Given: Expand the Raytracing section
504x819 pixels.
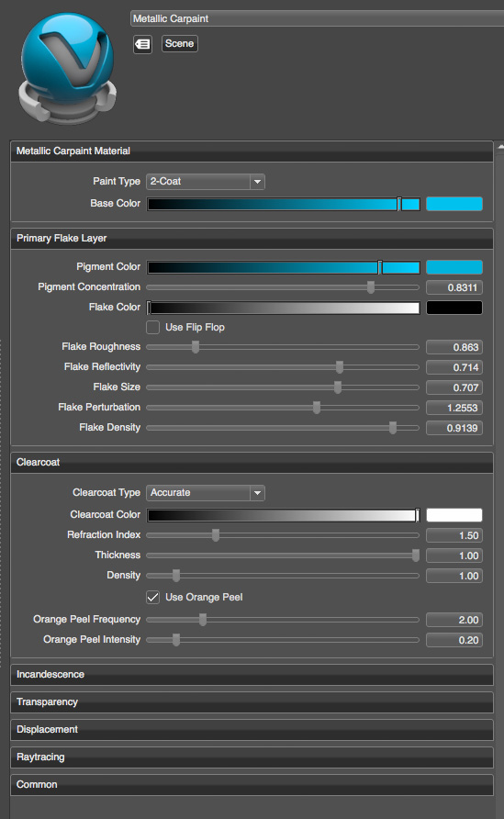Looking at the screenshot, I should 252,757.
